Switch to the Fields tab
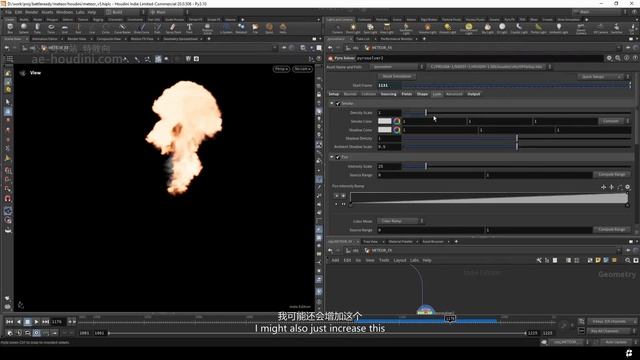The width and height of the screenshot is (640, 360). 407,94
